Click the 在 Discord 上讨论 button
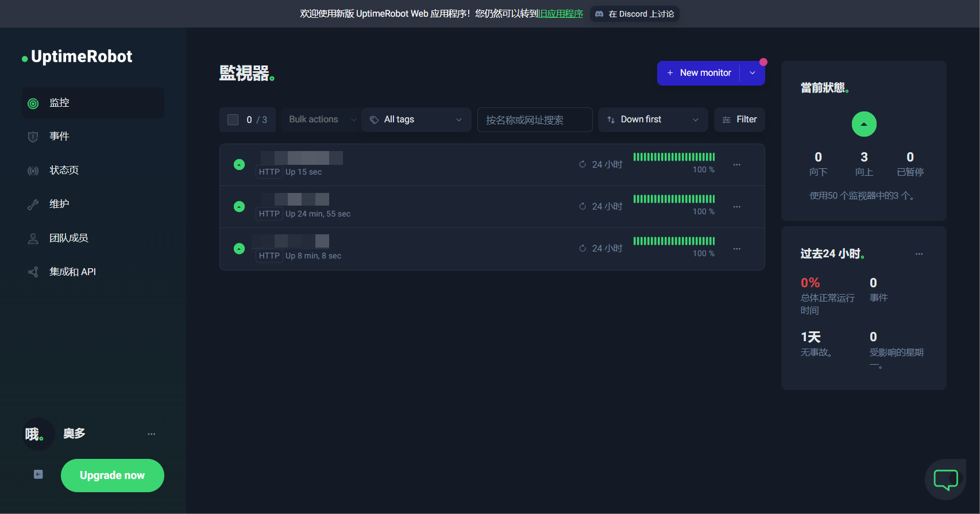The width and height of the screenshot is (980, 514). (635, 14)
